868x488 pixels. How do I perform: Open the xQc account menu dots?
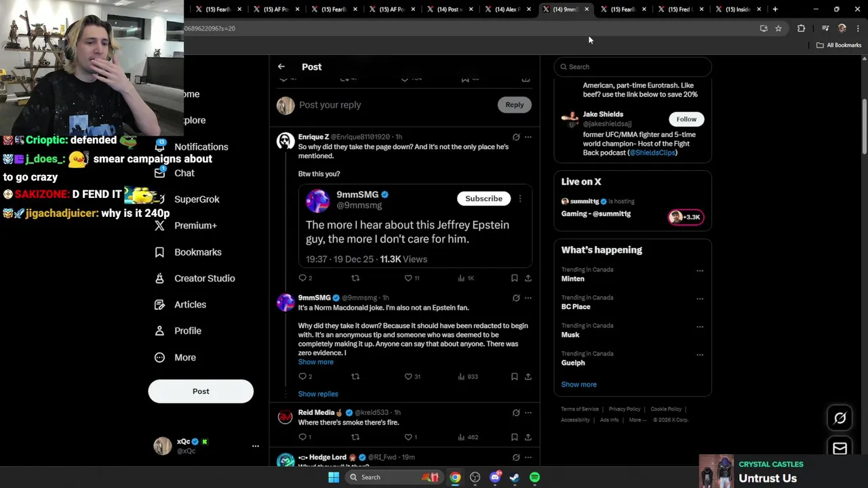coord(256,446)
